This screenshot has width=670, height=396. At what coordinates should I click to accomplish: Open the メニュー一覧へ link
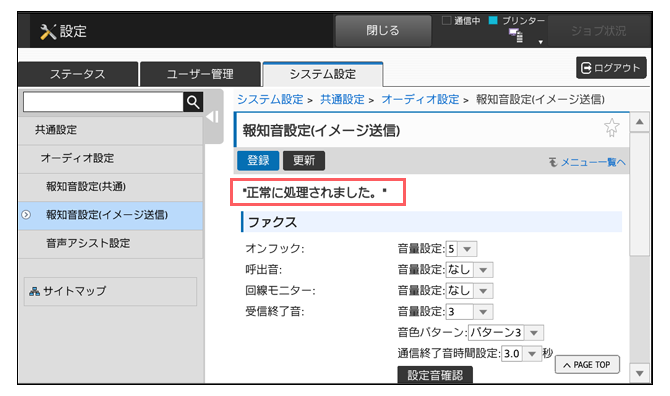coord(593,162)
